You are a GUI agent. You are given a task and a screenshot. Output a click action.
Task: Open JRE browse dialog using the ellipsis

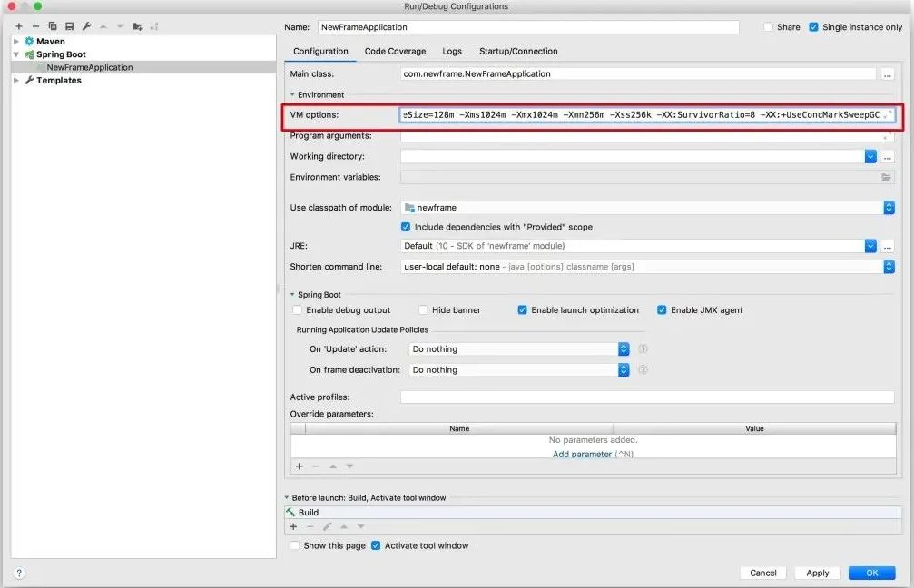887,247
